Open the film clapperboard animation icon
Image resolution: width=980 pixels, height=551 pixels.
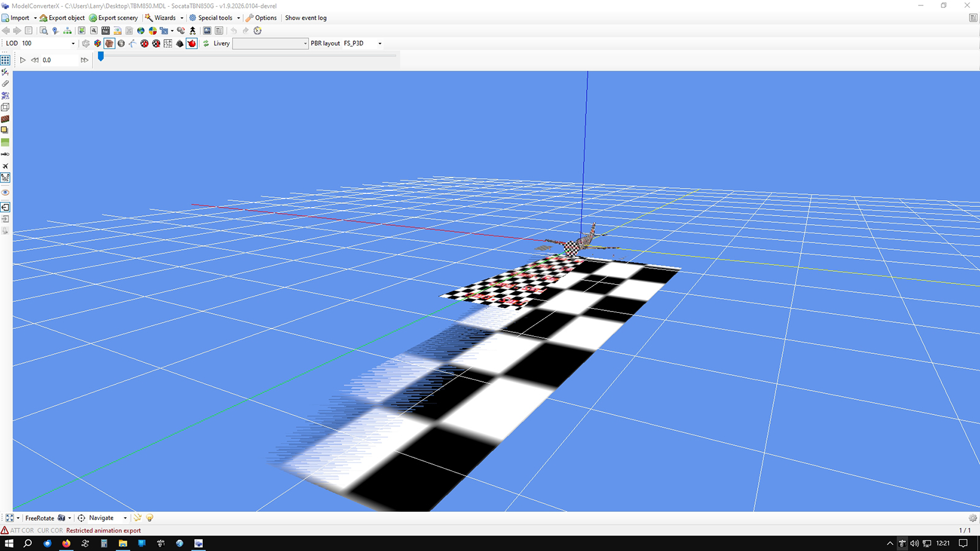[105, 31]
